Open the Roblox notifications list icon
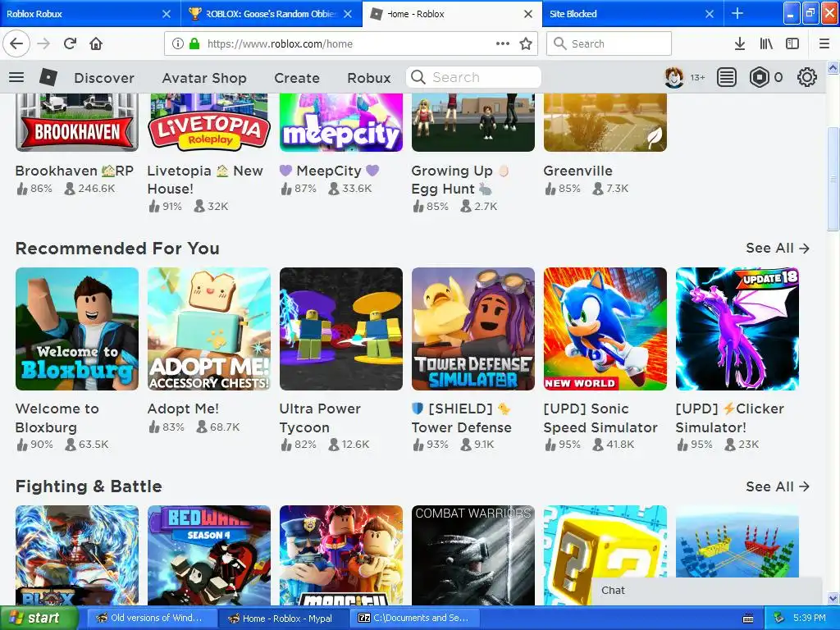The height and width of the screenshot is (630, 840). pyautogui.click(x=727, y=77)
